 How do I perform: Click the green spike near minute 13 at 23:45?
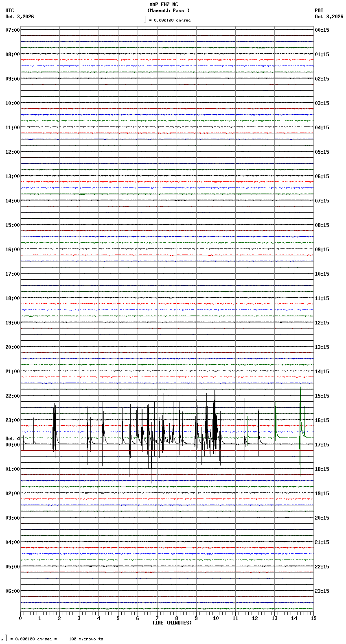pos(276,421)
